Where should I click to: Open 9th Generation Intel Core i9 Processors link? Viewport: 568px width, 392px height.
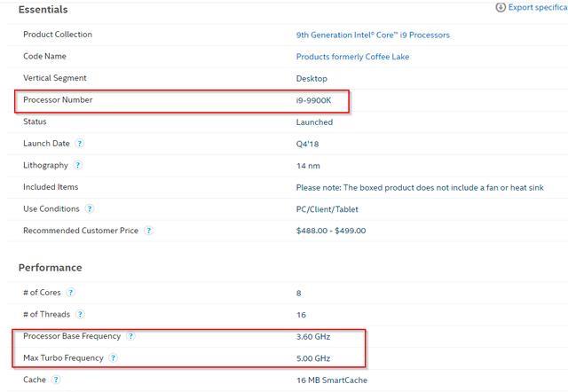[x=373, y=35]
